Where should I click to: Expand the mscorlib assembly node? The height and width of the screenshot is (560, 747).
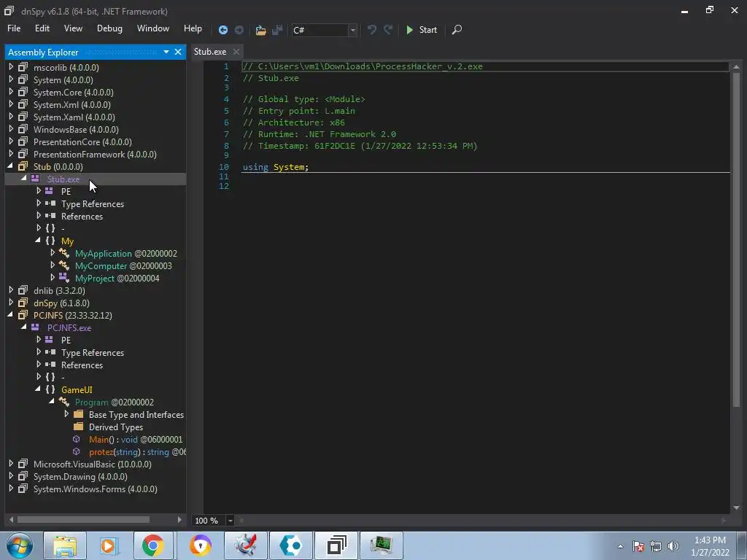click(x=11, y=67)
